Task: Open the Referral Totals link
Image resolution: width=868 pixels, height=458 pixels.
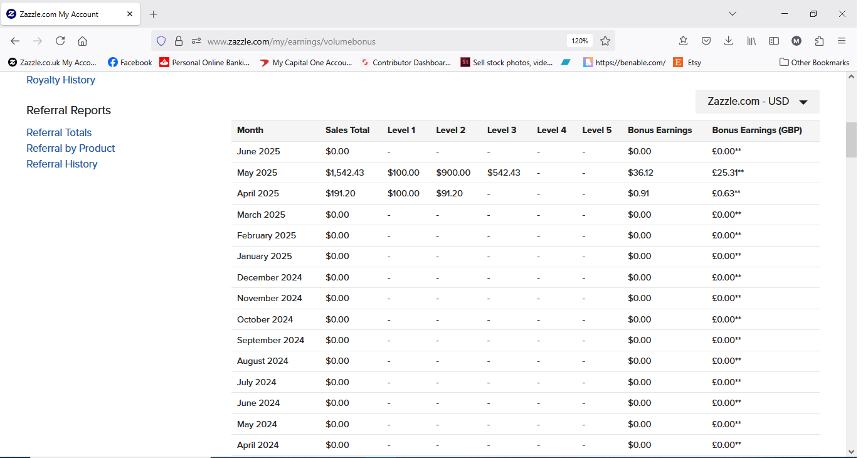Action: pos(59,132)
